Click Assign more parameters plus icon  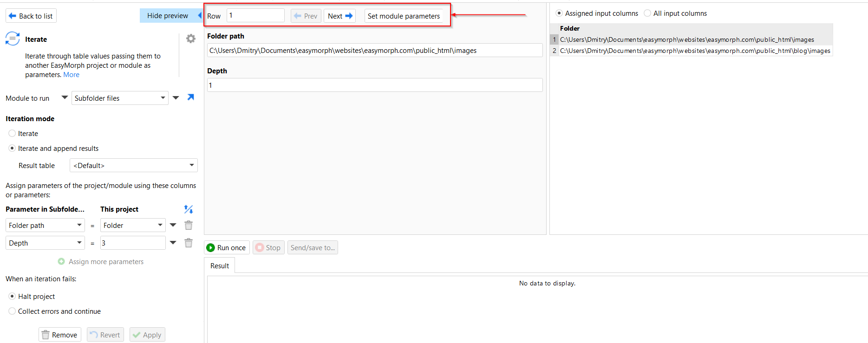click(x=61, y=262)
